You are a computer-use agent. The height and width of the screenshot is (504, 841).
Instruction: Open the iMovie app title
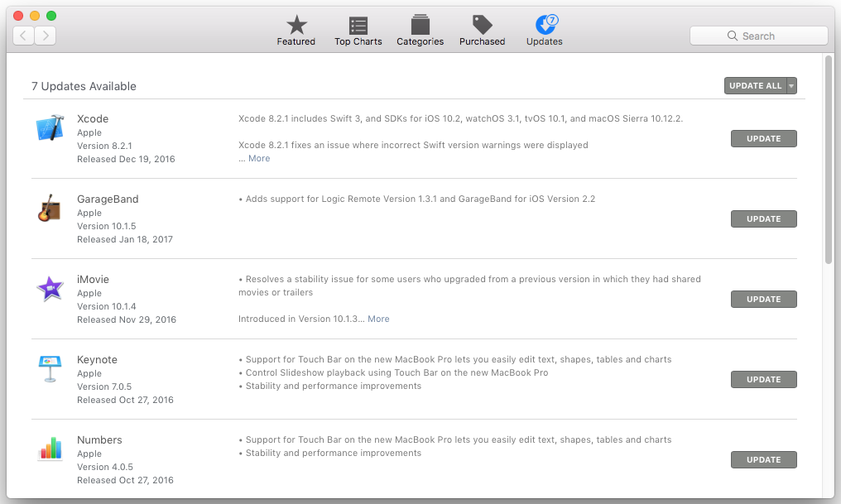coord(93,280)
